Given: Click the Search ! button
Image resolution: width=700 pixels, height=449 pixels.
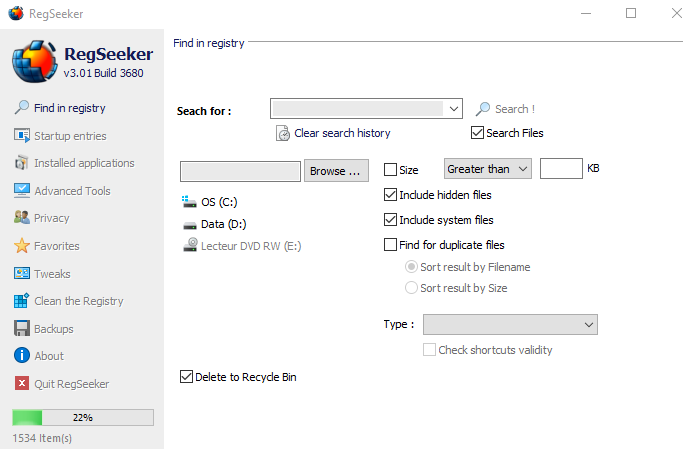Looking at the screenshot, I should click(505, 109).
